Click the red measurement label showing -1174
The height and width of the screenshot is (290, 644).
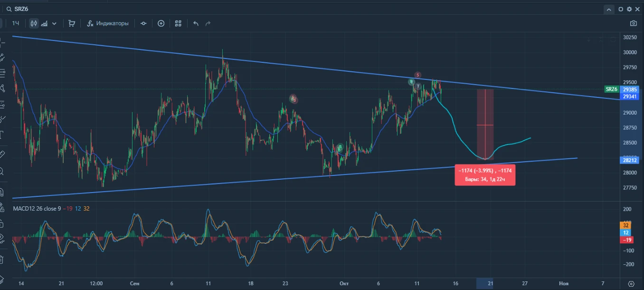(485, 175)
